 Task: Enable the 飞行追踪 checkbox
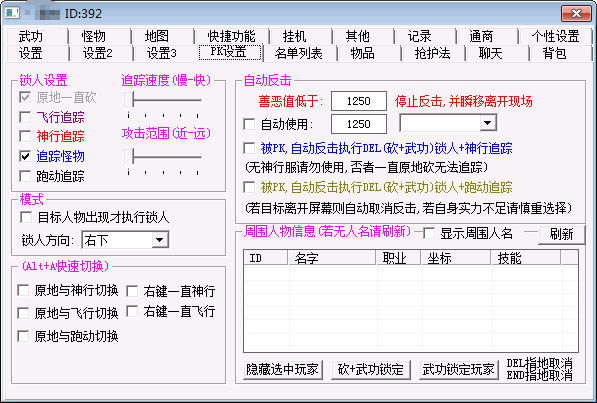coord(25,117)
